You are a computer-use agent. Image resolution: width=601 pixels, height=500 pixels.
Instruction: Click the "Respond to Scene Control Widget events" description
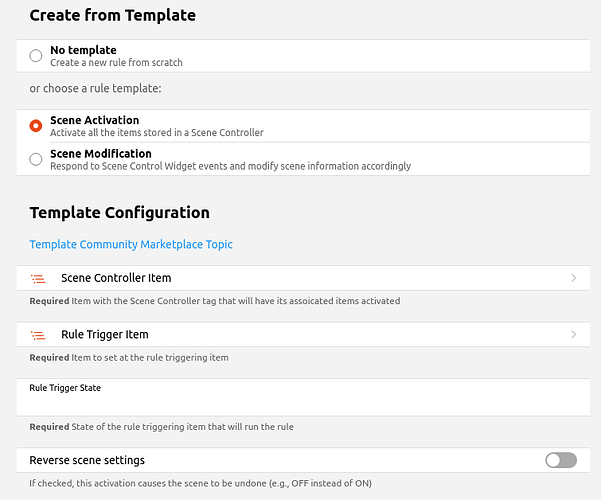coord(230,166)
